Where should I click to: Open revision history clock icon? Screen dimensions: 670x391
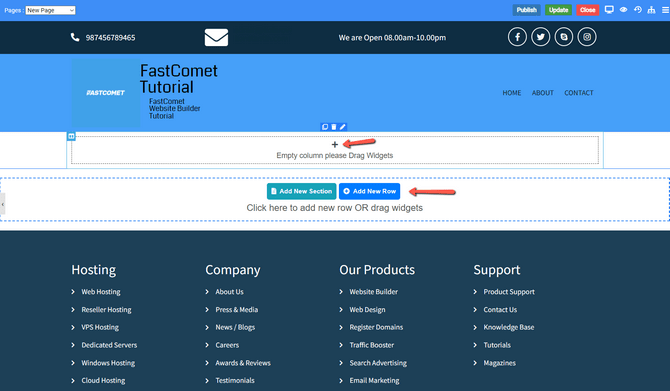(x=638, y=10)
